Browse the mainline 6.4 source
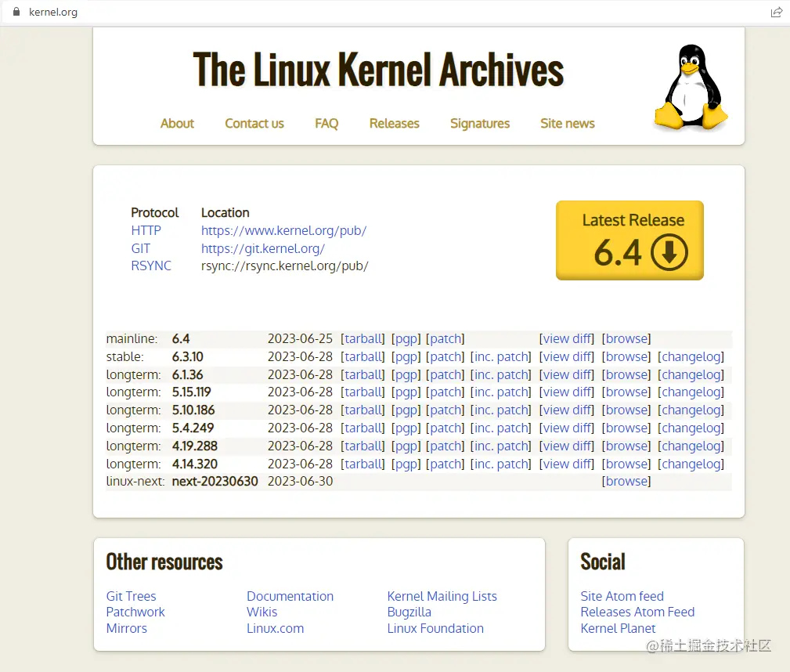This screenshot has width=790, height=672. (x=626, y=339)
